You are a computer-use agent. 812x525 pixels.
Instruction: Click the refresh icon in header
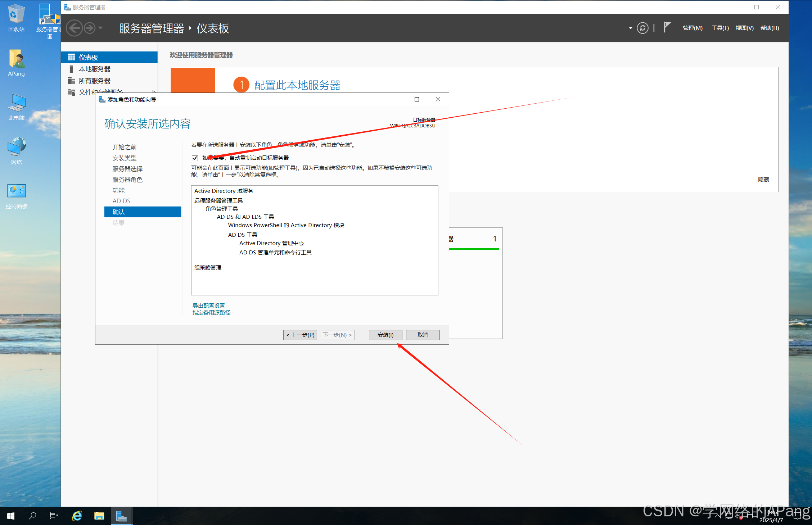642,28
